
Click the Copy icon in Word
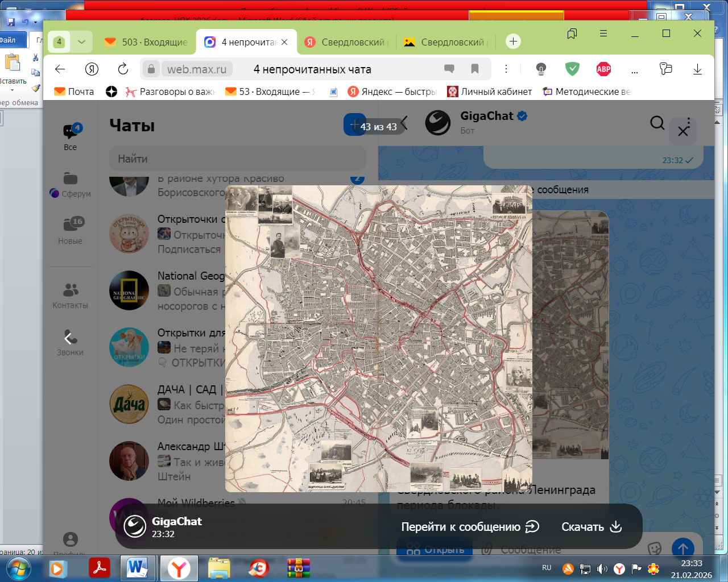(x=36, y=73)
